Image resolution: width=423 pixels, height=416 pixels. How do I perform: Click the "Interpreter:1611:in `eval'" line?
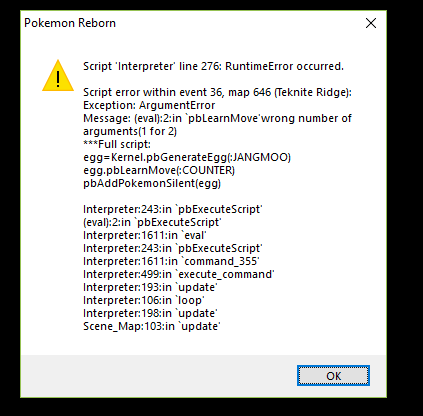tap(145, 235)
